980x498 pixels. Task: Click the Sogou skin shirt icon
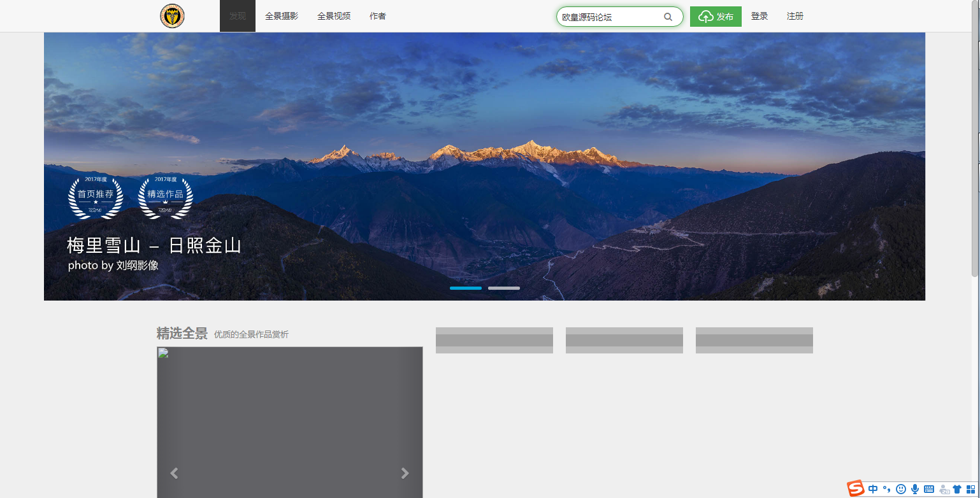(x=958, y=489)
